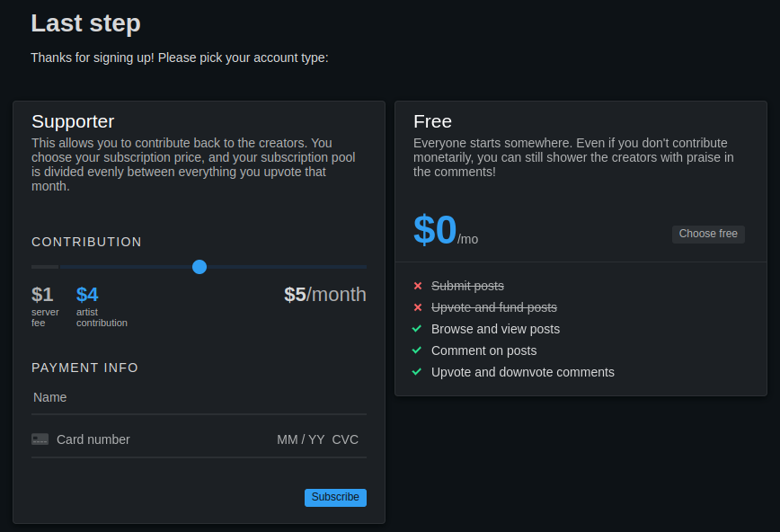The width and height of the screenshot is (780, 532).
Task: Click the $1 server fee amount
Action: point(42,294)
